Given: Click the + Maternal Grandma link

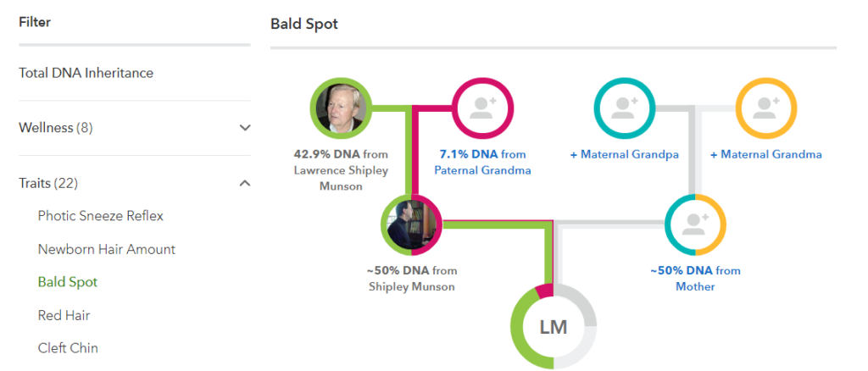Looking at the screenshot, I should click(766, 155).
